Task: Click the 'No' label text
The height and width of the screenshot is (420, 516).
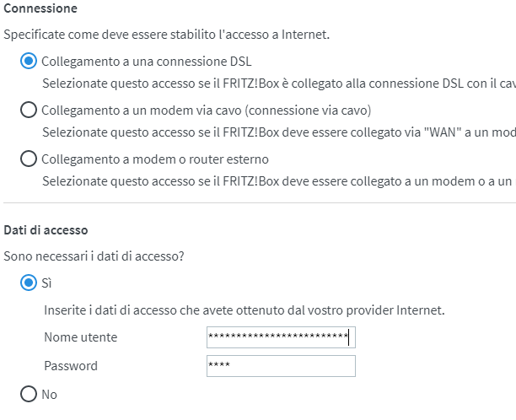Action: coord(50,394)
